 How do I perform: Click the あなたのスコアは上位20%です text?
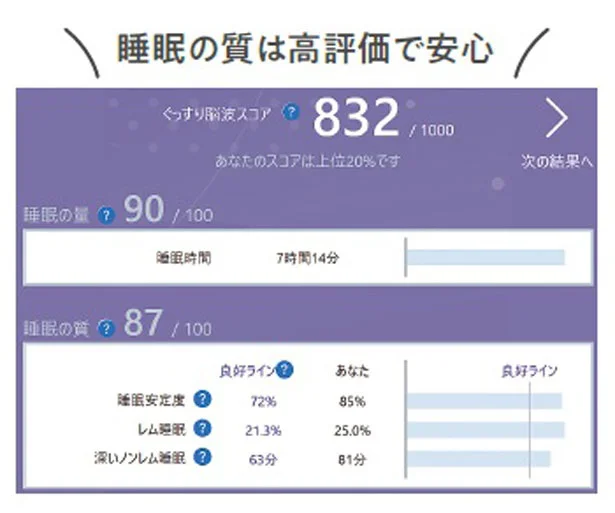[x=308, y=161]
